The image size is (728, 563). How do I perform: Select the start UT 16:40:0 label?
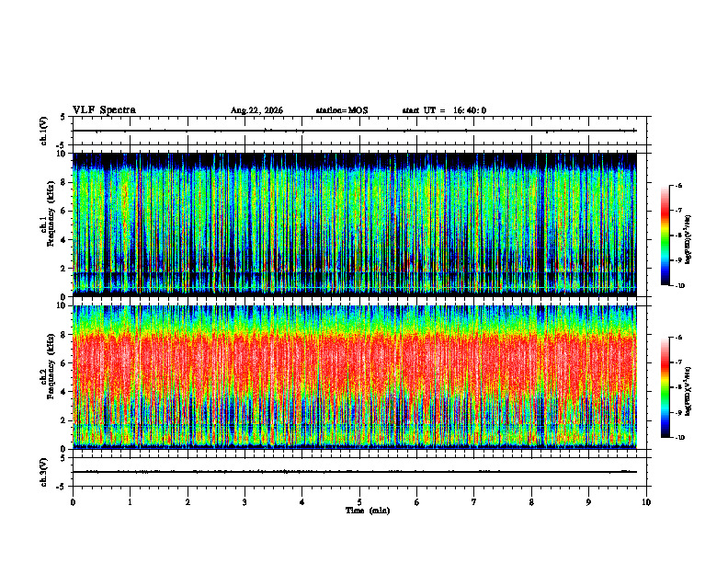[444, 110]
